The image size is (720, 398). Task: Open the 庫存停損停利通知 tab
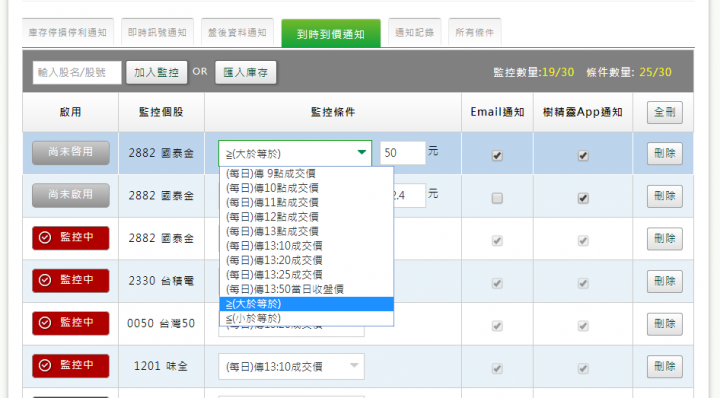(68, 32)
